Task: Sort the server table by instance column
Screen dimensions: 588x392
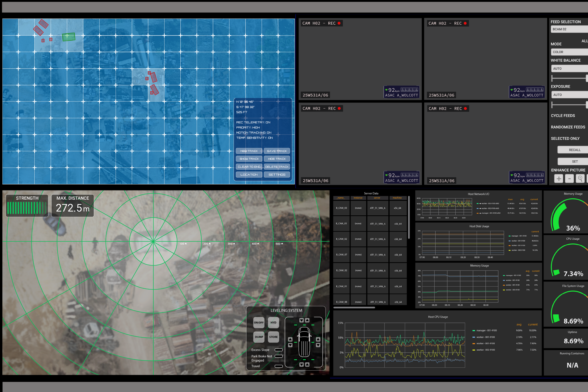Action: (358, 198)
